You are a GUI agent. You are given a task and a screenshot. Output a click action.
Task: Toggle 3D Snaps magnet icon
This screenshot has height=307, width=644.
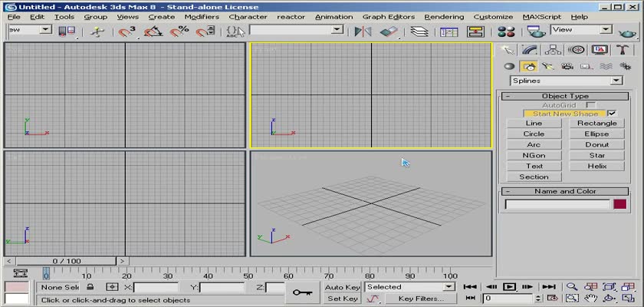tap(127, 31)
